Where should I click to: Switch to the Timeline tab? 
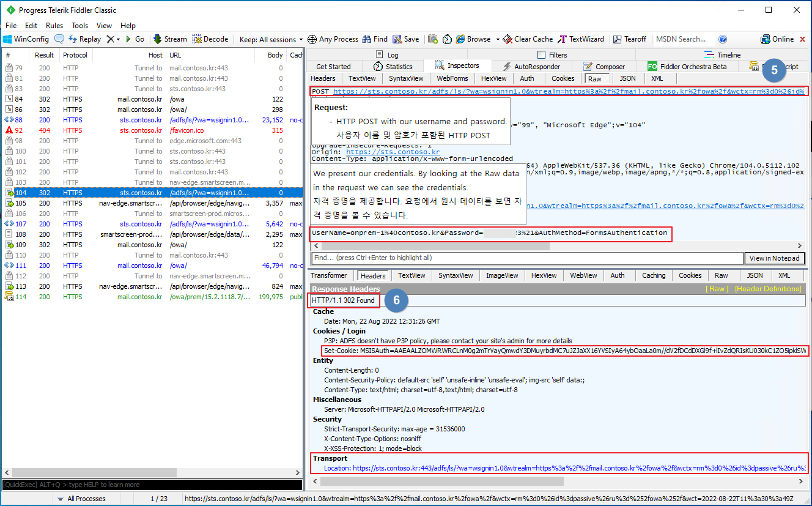(723, 55)
